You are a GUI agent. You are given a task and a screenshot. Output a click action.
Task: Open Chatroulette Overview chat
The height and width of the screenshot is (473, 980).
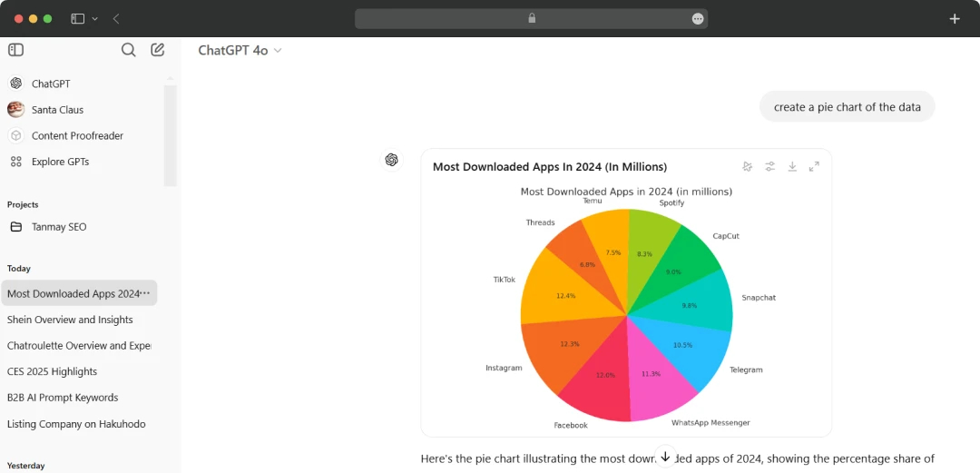[79, 345]
